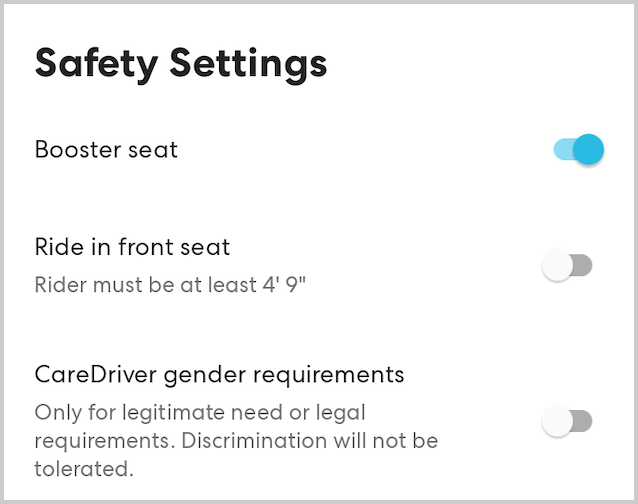Click the gray track of front seat switch

(582, 266)
